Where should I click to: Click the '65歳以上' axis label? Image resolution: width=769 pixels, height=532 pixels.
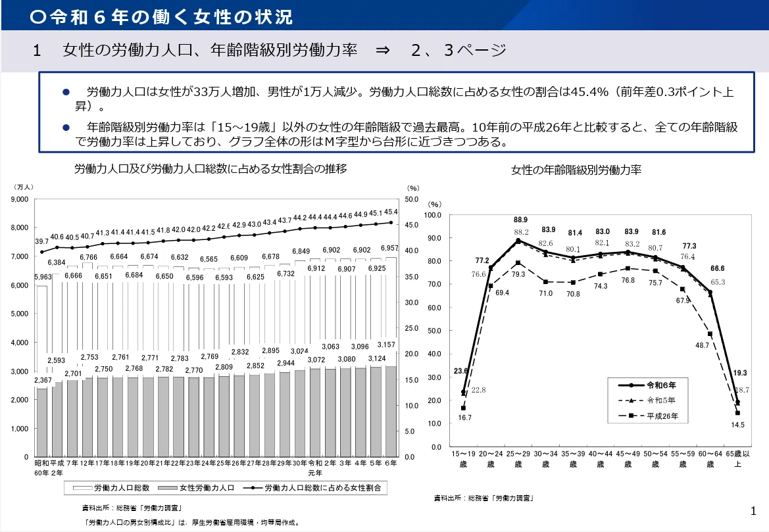tap(737, 459)
